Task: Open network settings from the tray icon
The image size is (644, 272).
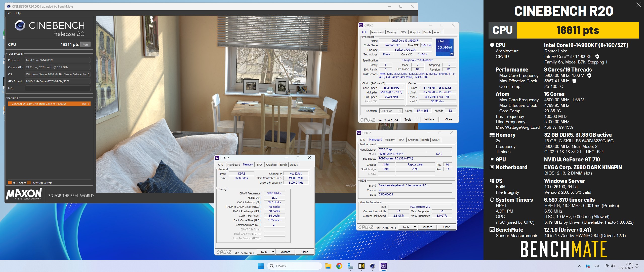Action: pyautogui.click(x=607, y=266)
